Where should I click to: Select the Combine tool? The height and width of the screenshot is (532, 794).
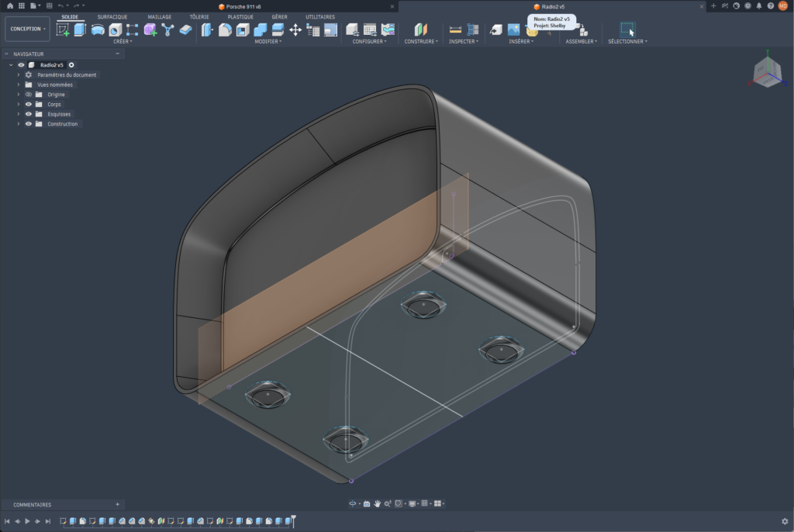click(261, 30)
